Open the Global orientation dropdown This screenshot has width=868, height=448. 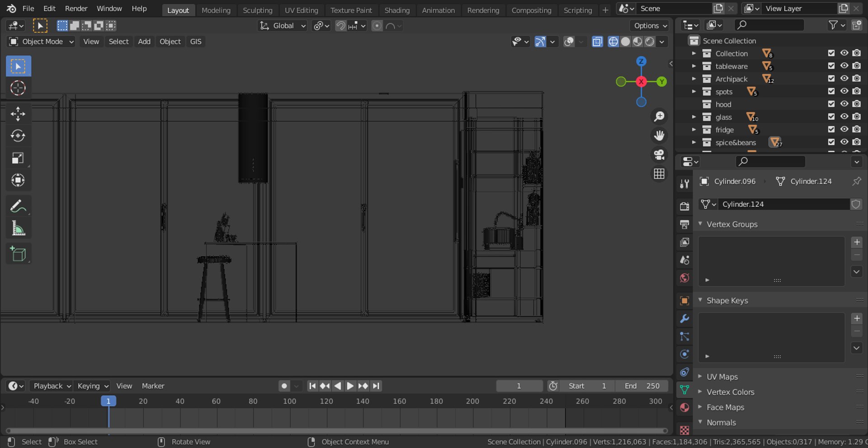[x=283, y=26]
